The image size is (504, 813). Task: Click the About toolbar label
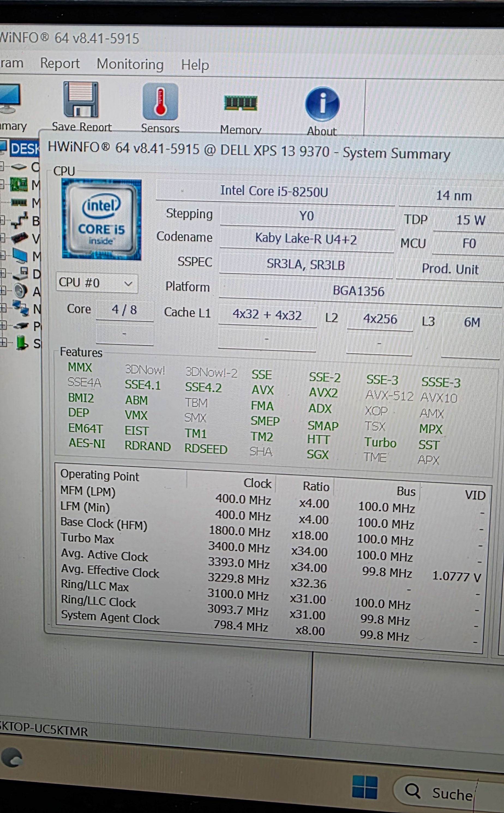click(322, 131)
